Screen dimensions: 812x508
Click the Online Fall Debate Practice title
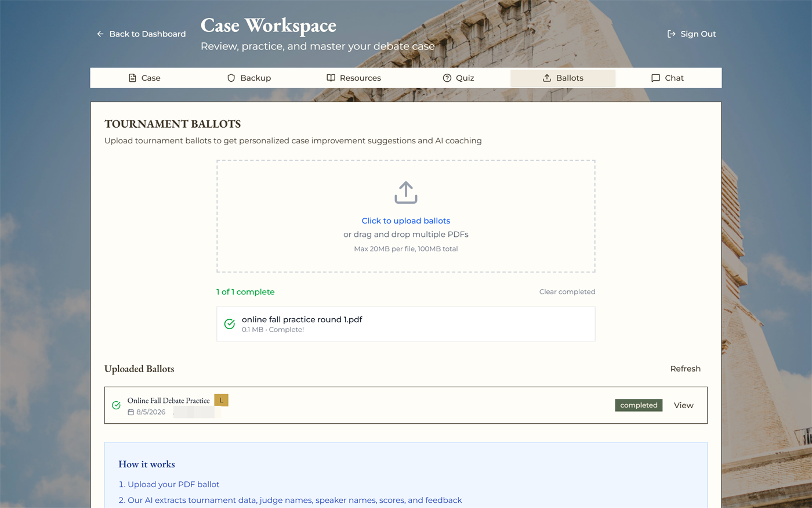[x=169, y=401]
